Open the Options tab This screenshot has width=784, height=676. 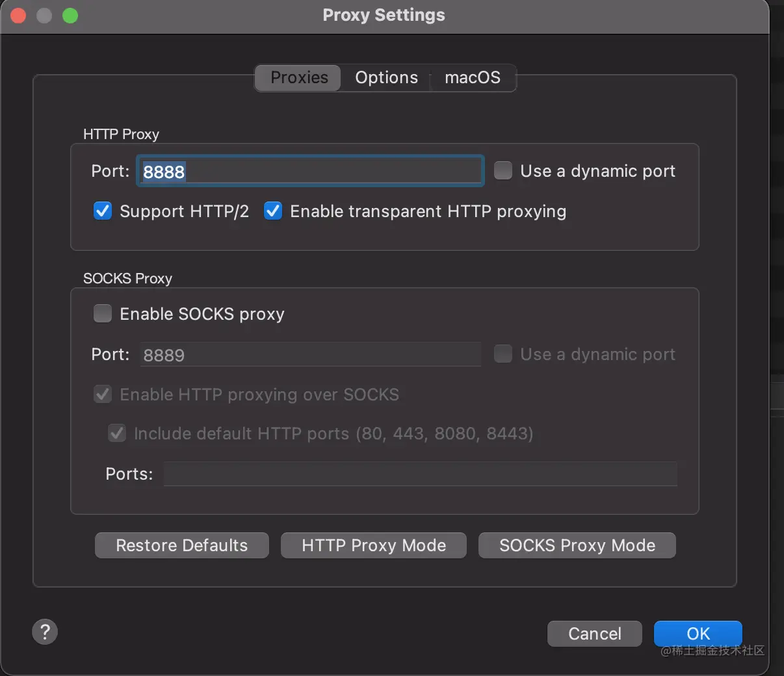click(x=386, y=78)
